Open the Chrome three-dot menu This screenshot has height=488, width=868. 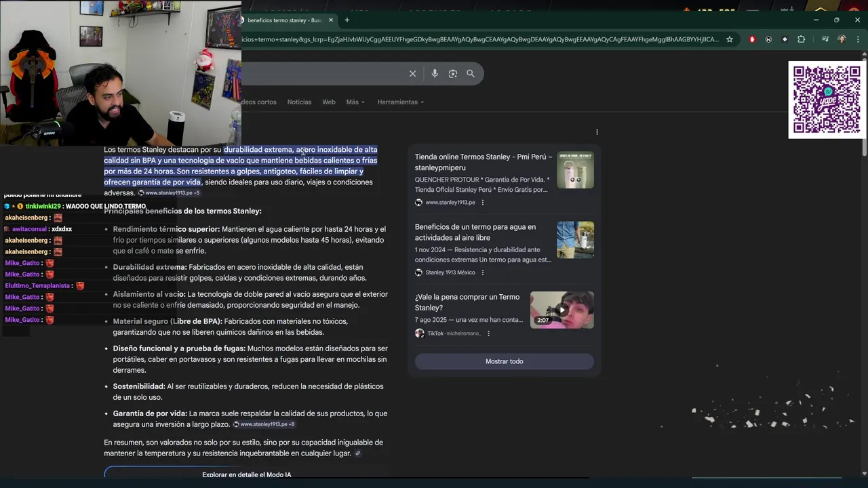click(858, 39)
